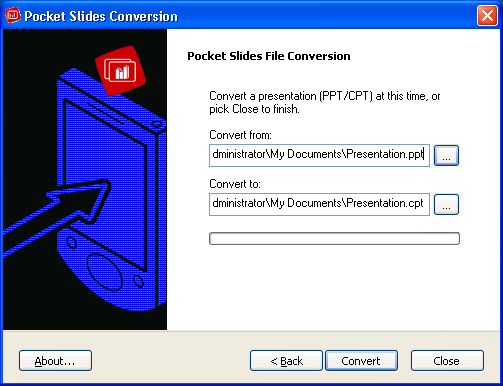Screen dimensions: 503x386
Task: Click the red Pocket Slides logo artwork
Action: pos(120,70)
